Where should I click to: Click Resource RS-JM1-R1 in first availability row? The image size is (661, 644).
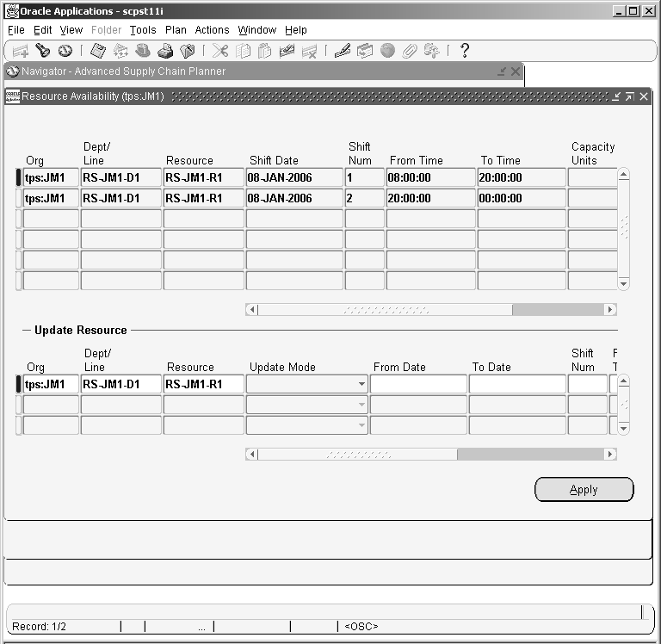(x=204, y=177)
